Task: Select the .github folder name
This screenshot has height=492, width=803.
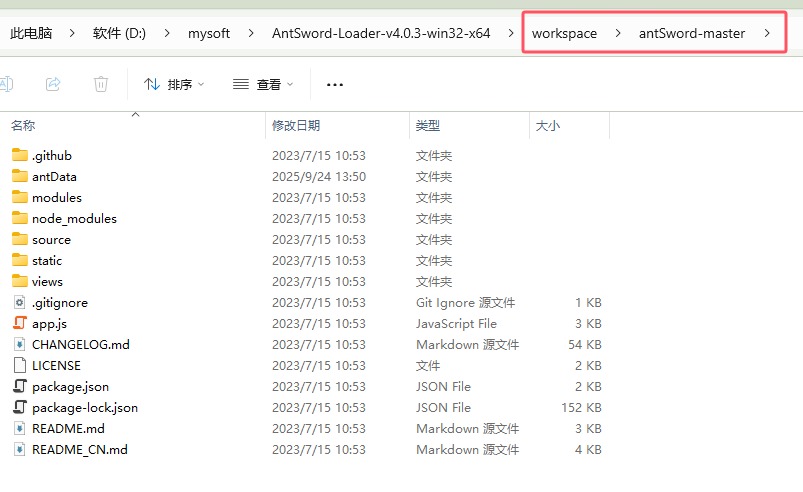Action: tap(52, 156)
